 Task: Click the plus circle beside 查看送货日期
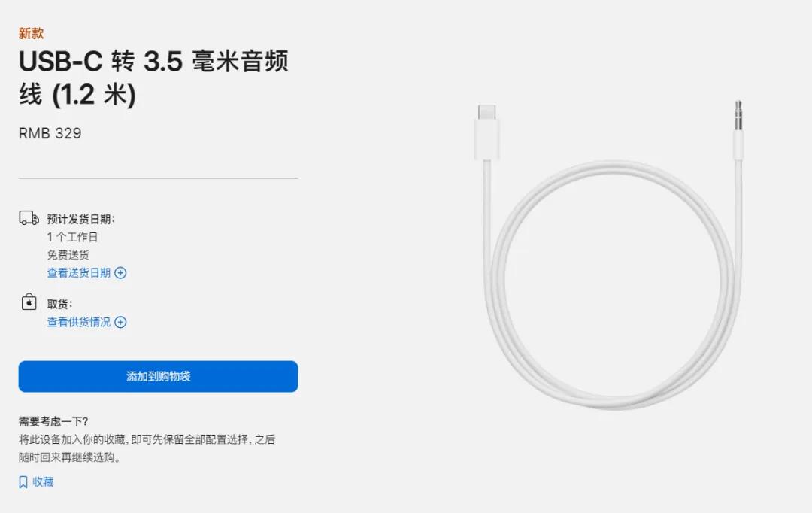point(120,273)
